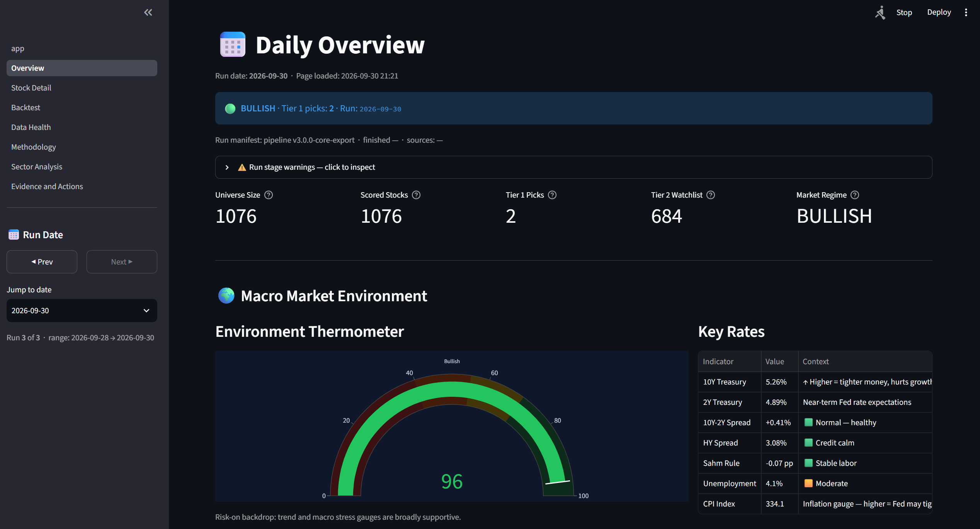Click the Prev run date button
This screenshot has width=980, height=529.
tap(42, 262)
